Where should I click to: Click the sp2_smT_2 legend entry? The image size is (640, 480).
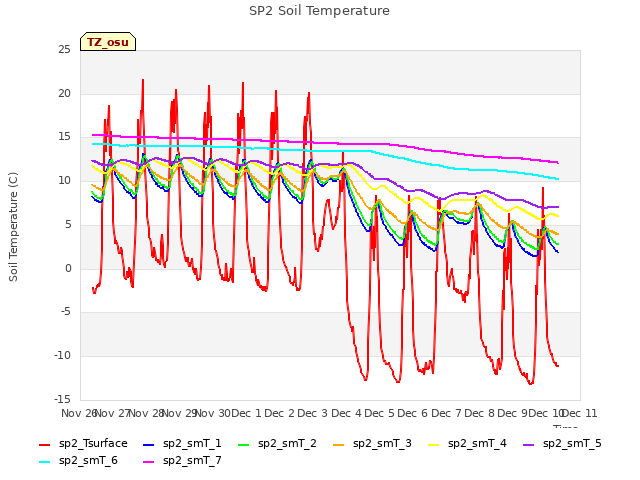point(277,443)
